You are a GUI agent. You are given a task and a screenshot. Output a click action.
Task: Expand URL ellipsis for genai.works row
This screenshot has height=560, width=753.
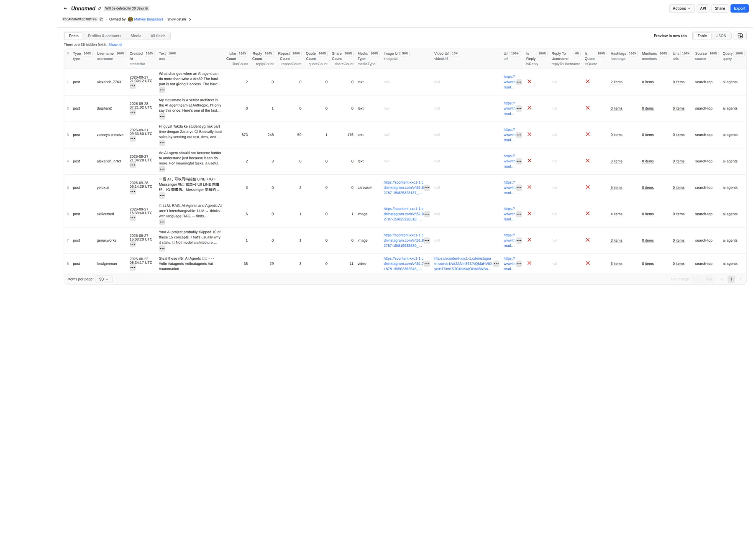coord(519,240)
